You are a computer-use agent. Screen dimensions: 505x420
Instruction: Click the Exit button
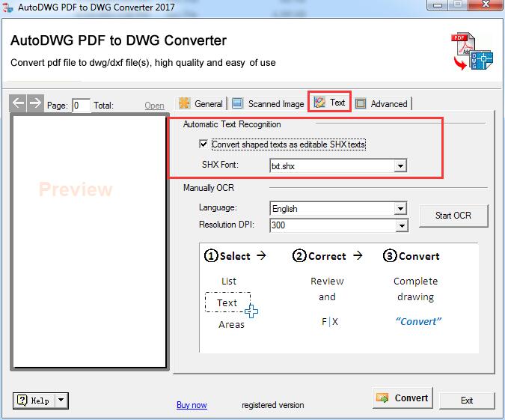click(467, 401)
